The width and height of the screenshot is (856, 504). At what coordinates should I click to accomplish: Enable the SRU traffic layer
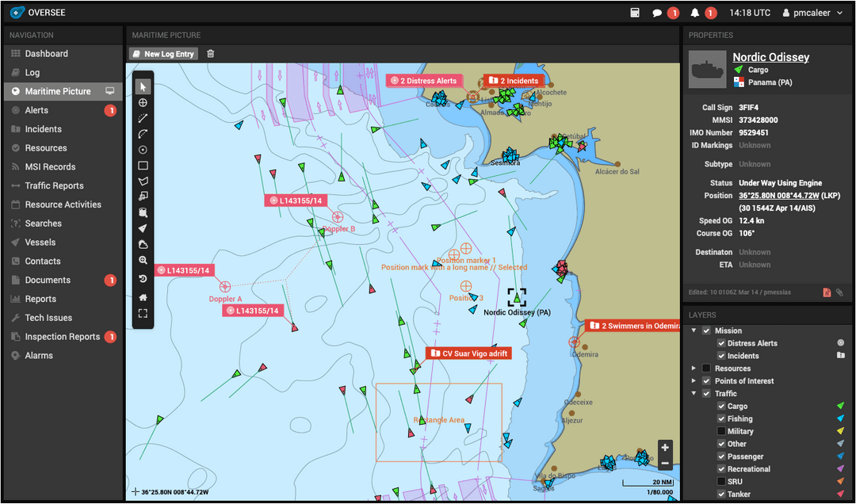720,481
